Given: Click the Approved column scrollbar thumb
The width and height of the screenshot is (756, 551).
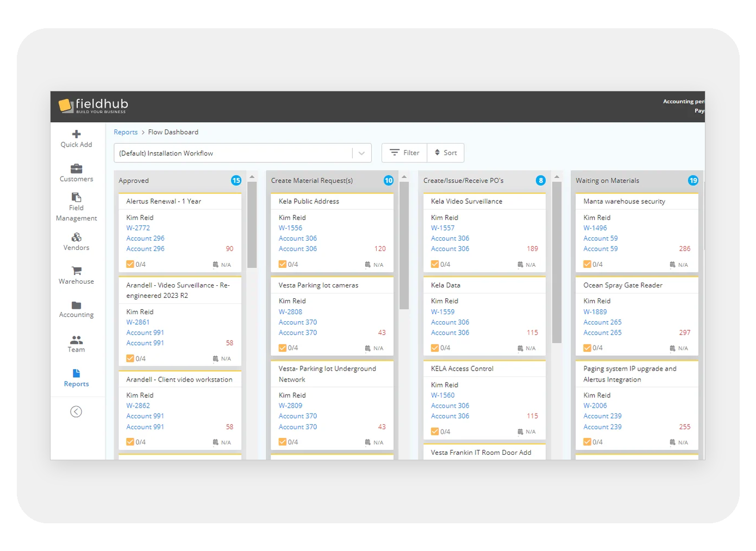Looking at the screenshot, I should (252, 224).
